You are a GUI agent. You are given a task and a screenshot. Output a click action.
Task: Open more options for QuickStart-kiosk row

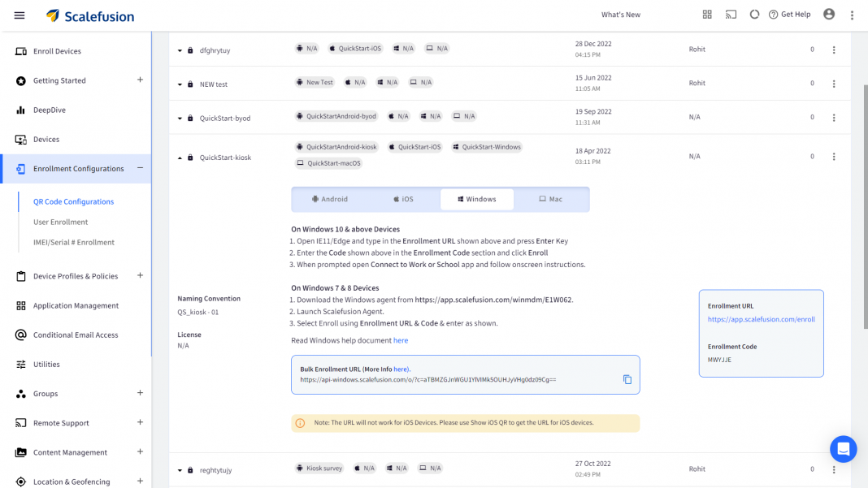coord(834,157)
